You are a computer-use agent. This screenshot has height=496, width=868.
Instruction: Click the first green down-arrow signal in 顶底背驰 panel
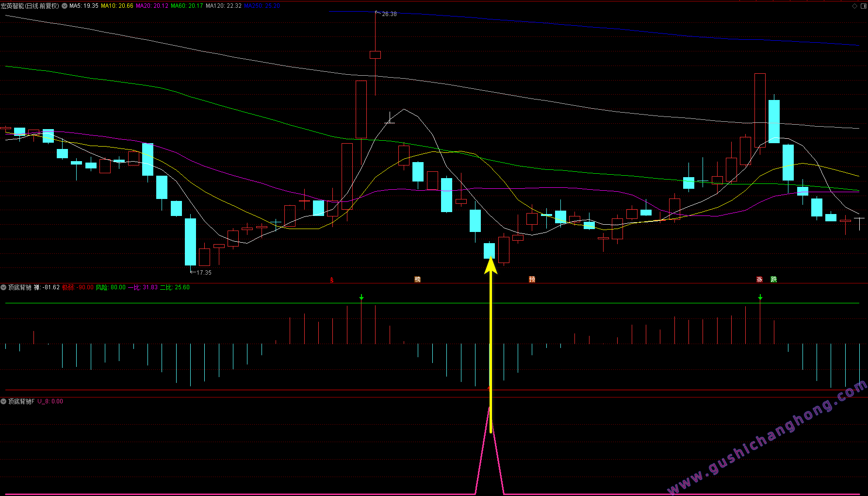361,297
